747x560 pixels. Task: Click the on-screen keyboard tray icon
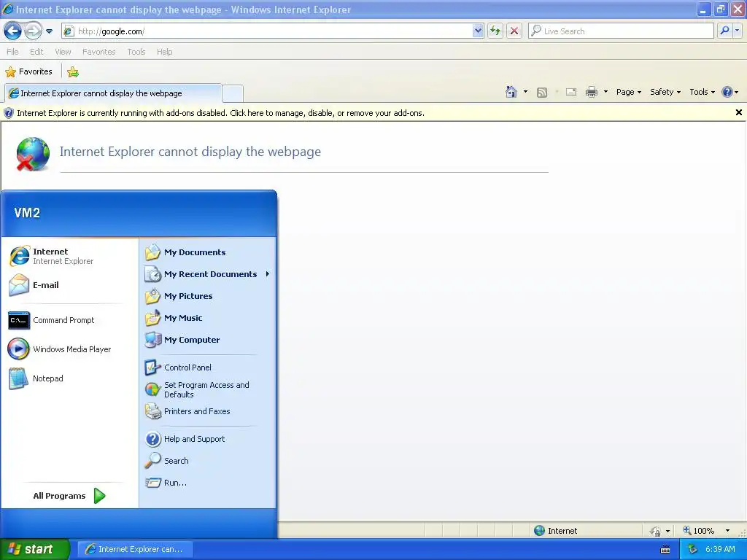coord(665,550)
